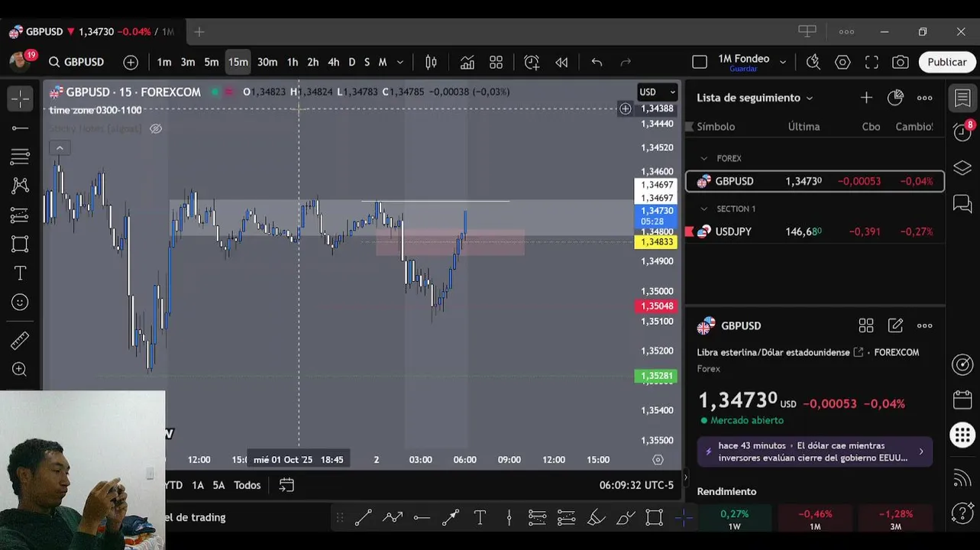Select the zoom in tool
Screen dimensions: 980x550
(21, 370)
